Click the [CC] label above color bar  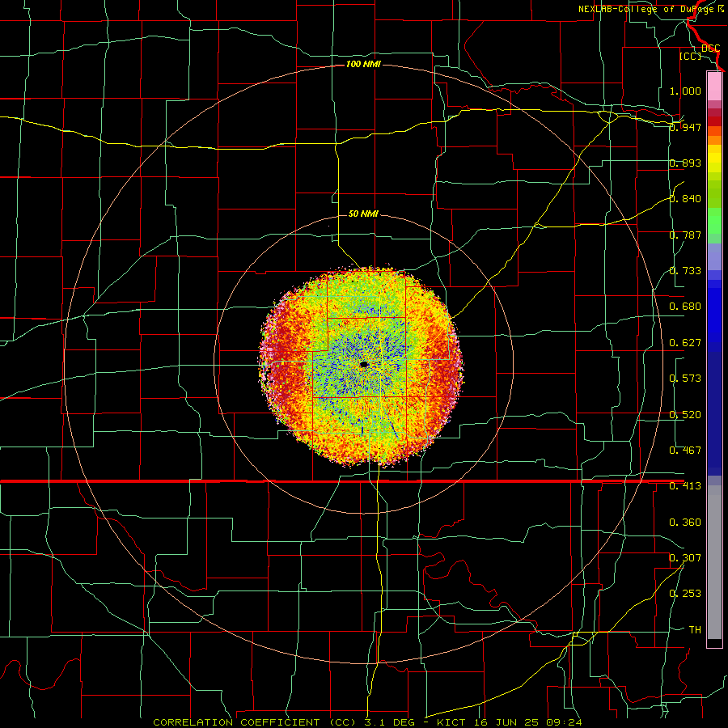click(691, 56)
